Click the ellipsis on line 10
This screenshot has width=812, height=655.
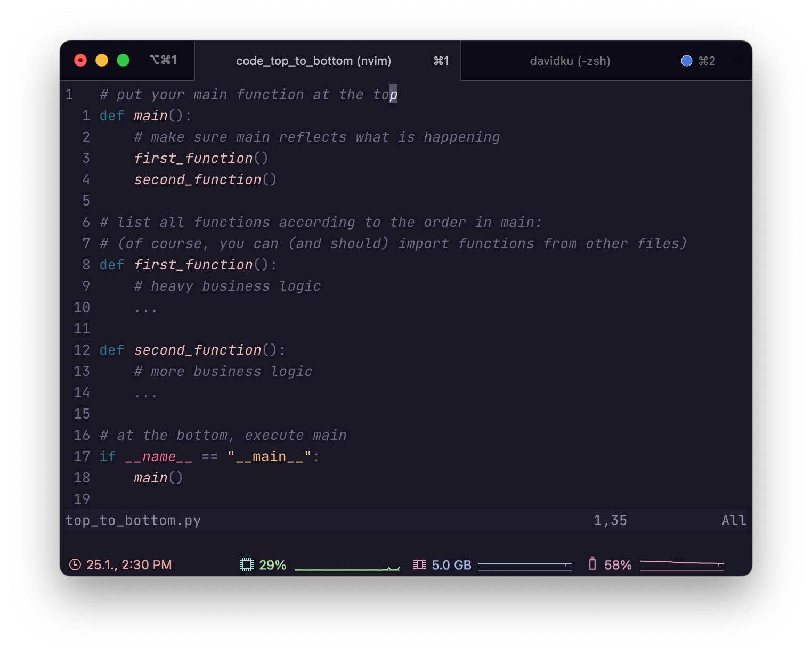point(145,310)
